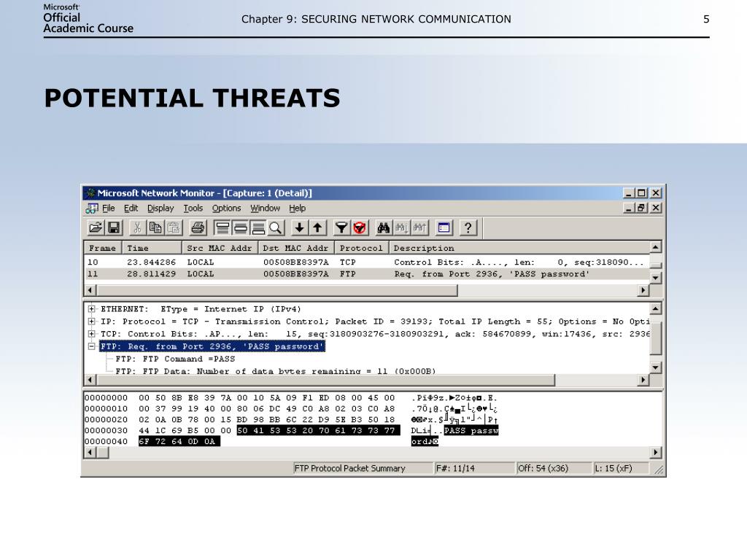Screen dimensions: 747x560
Task: Click the Cut scissors icon
Action: 137,228
